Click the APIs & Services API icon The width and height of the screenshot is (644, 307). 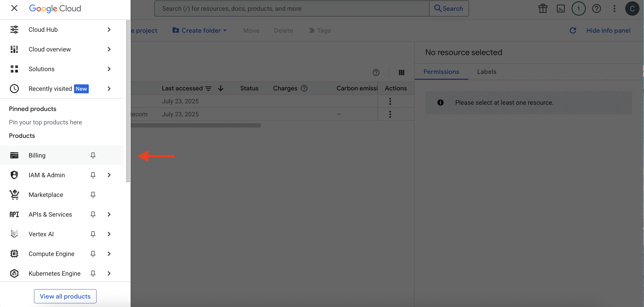14,214
